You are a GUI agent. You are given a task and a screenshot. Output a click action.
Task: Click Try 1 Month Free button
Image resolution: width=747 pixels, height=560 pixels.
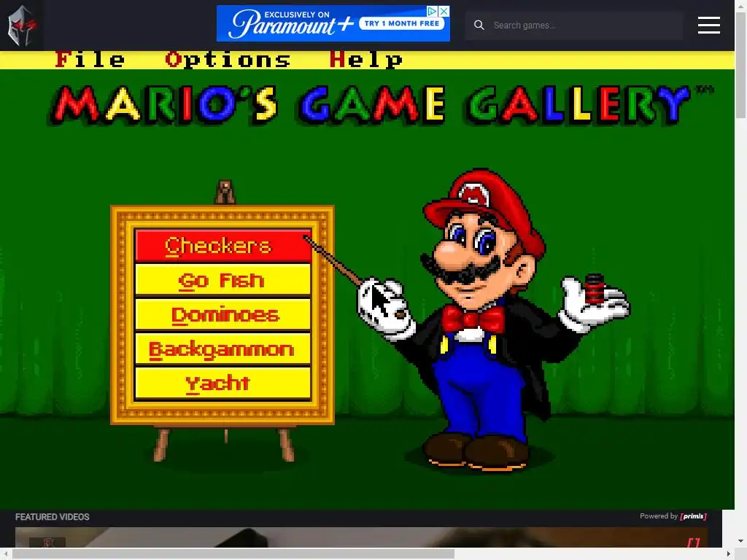point(402,23)
